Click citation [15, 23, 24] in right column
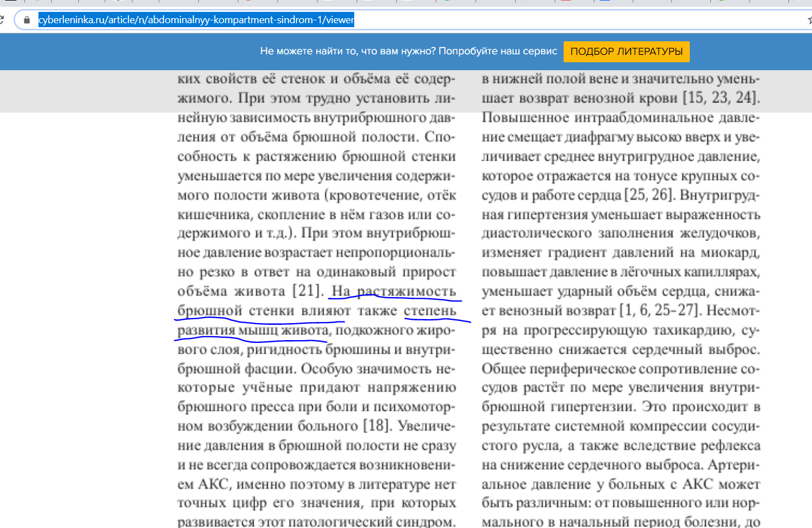The image size is (812, 528). click(720, 98)
